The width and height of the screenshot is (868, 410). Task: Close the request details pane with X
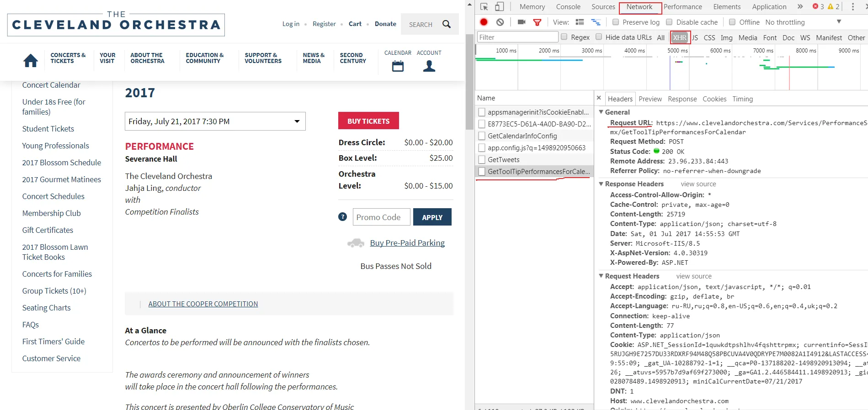pos(599,98)
